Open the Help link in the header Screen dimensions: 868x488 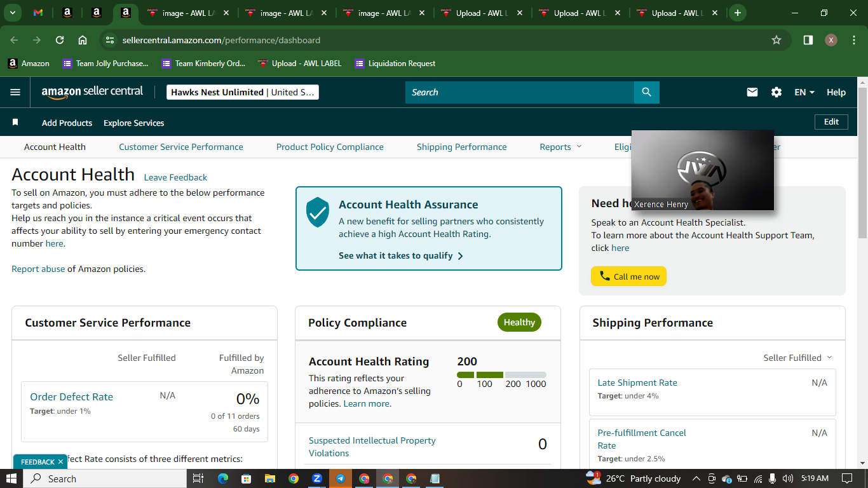click(x=836, y=92)
